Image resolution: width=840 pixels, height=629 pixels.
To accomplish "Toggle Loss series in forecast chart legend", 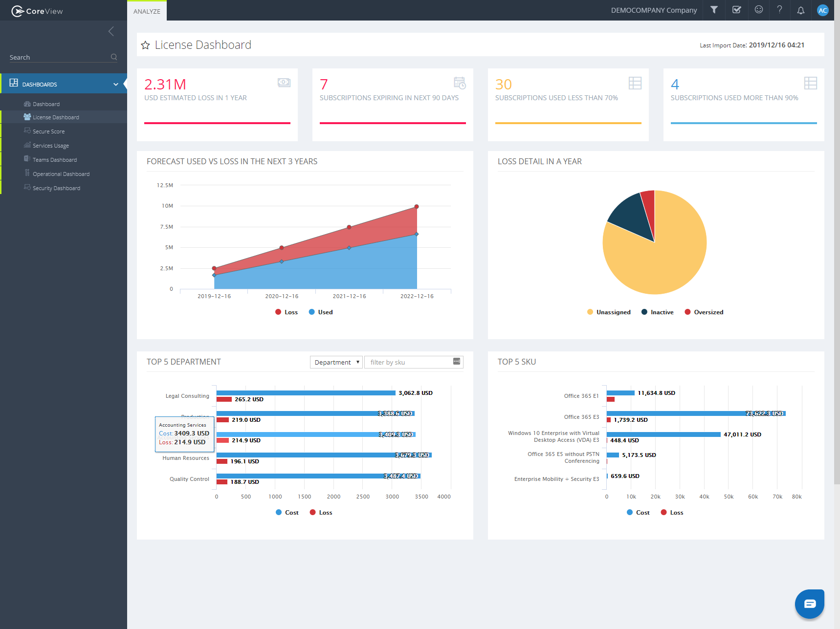I will pos(287,312).
